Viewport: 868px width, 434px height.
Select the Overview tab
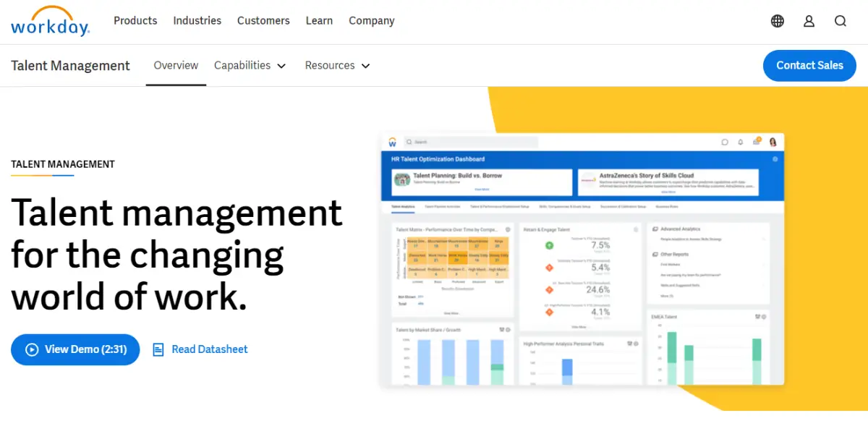click(176, 65)
